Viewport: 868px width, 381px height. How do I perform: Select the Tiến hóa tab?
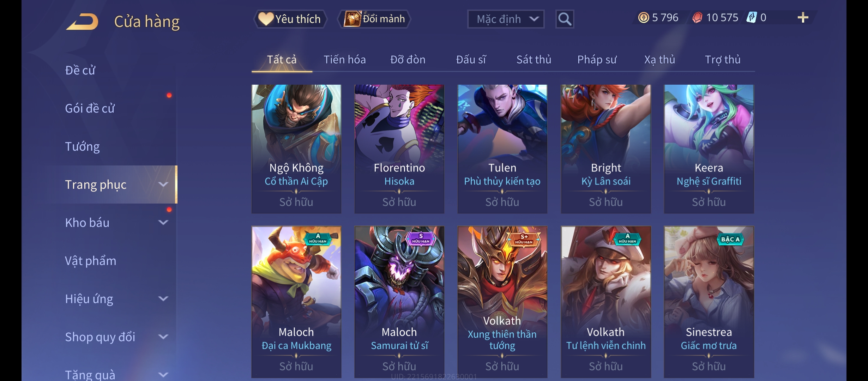point(344,60)
